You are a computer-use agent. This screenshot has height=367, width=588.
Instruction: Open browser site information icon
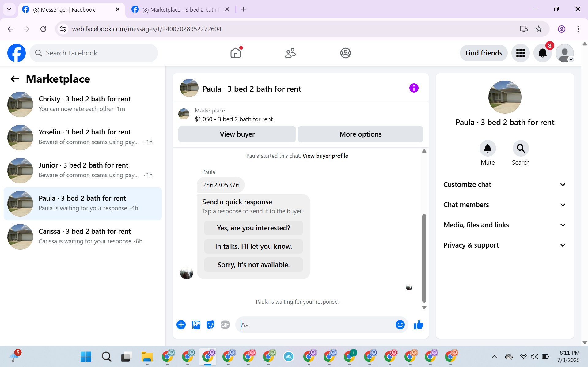63,29
